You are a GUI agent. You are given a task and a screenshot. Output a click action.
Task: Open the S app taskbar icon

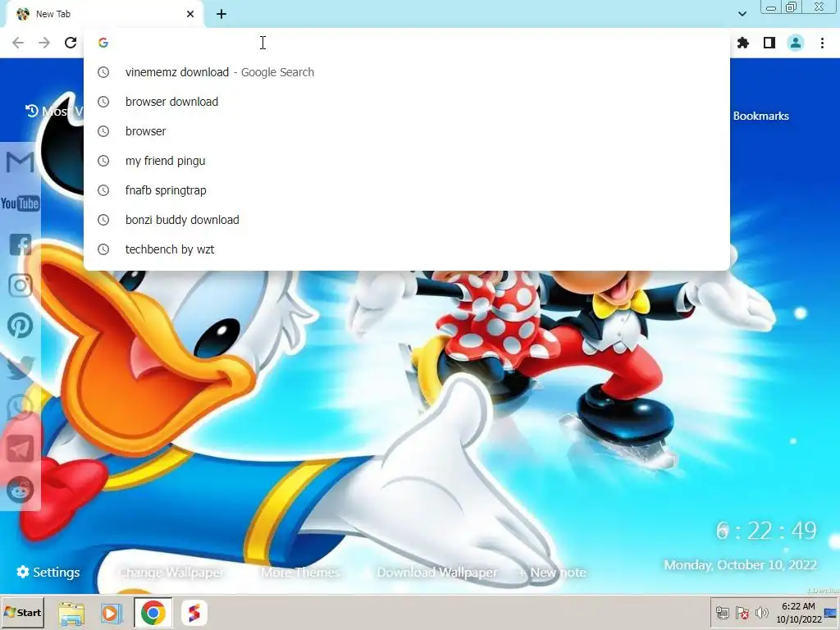pyautogui.click(x=194, y=613)
